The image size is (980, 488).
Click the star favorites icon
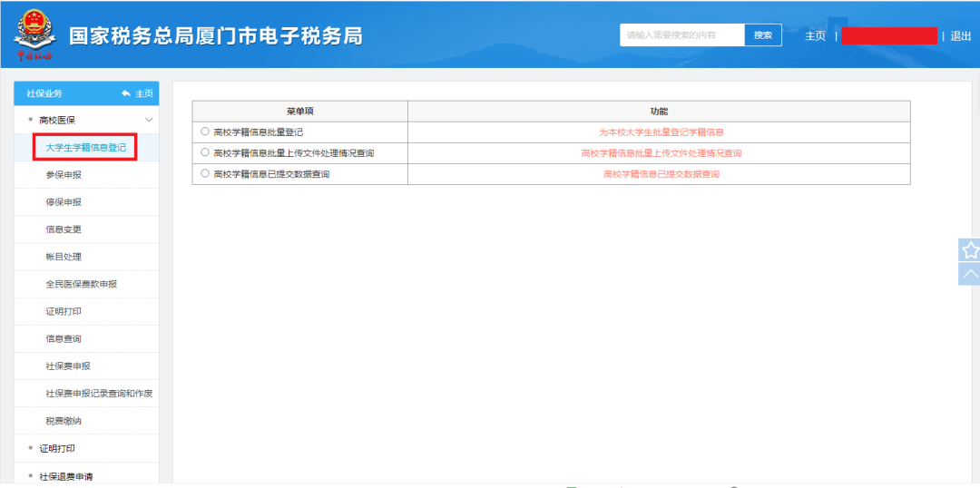tap(970, 250)
